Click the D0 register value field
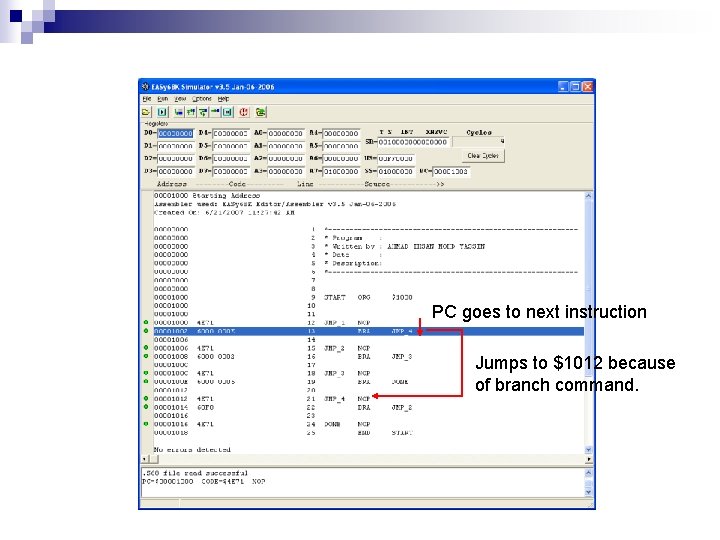 point(175,134)
